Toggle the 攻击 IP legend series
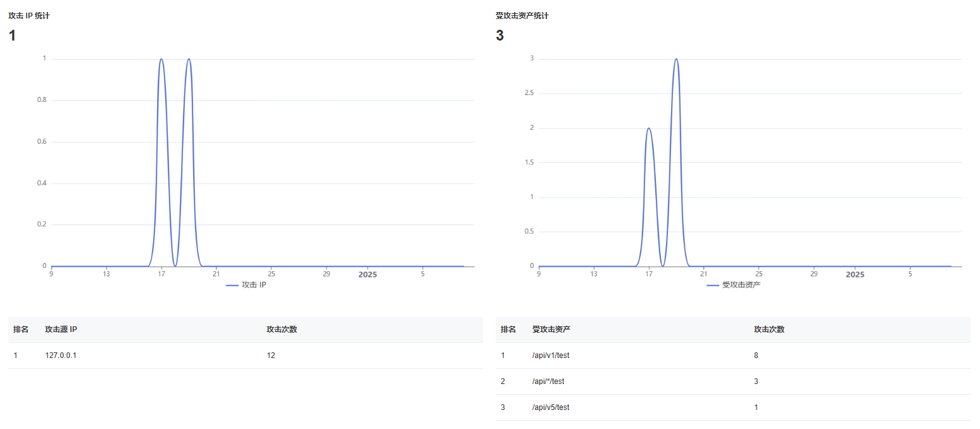980x429 pixels. tap(250, 285)
